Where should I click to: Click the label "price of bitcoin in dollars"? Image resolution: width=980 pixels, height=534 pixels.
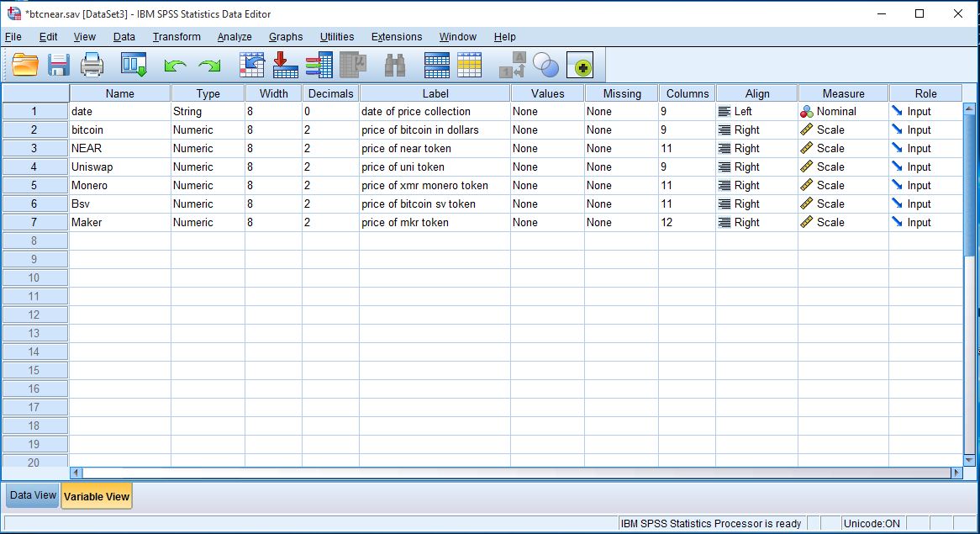420,130
